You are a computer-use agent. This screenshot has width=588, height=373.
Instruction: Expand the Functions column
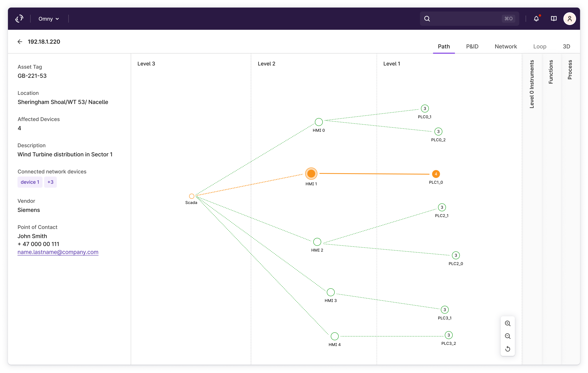[551, 72]
